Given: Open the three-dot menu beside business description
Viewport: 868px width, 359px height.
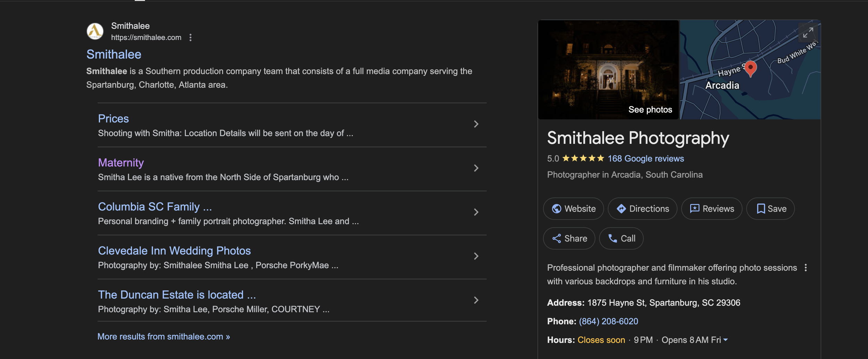Looking at the screenshot, I should pyautogui.click(x=806, y=268).
